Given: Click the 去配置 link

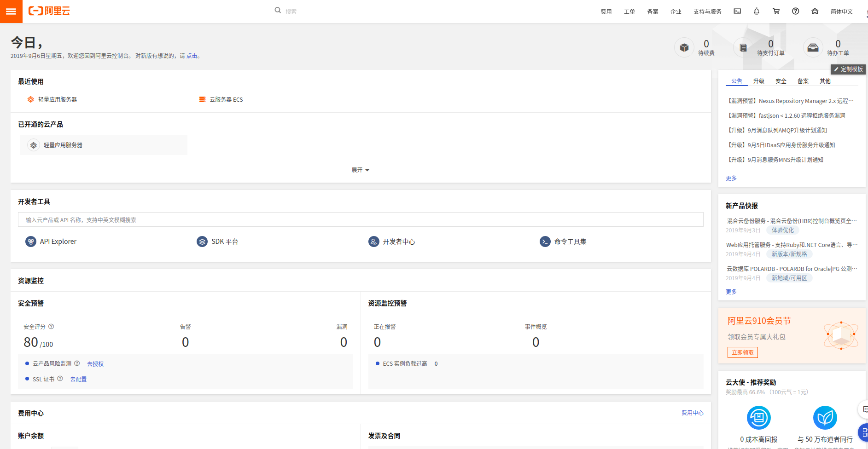Looking at the screenshot, I should tap(78, 379).
